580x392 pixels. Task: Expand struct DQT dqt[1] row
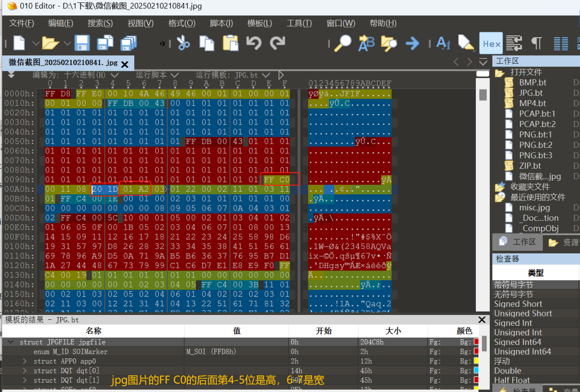pyautogui.click(x=24, y=380)
